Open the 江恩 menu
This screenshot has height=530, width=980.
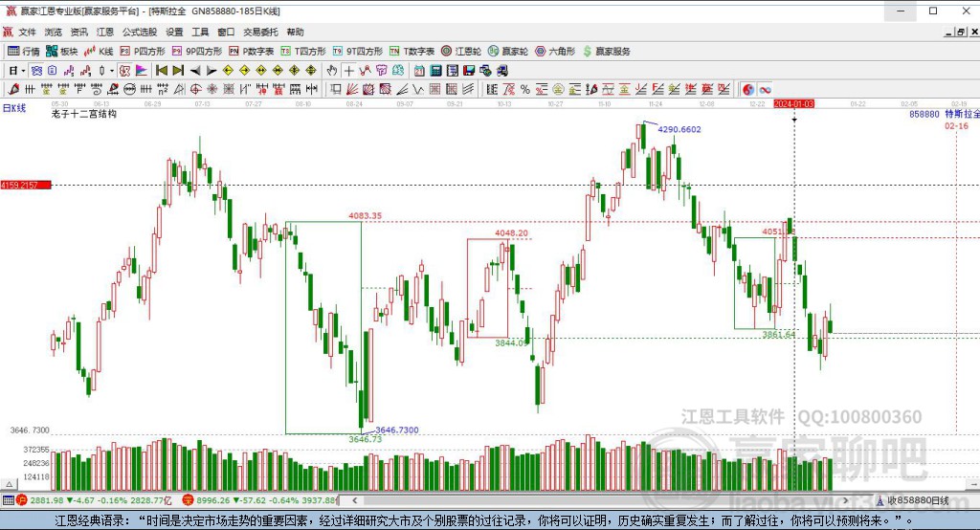[105, 32]
